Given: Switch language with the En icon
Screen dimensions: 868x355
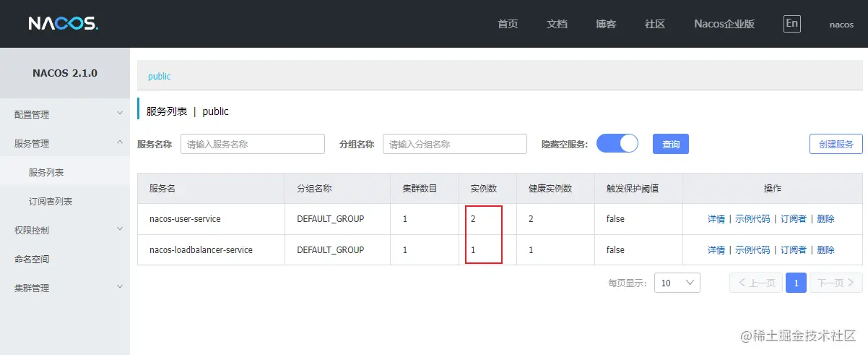Looking at the screenshot, I should pyautogui.click(x=792, y=23).
